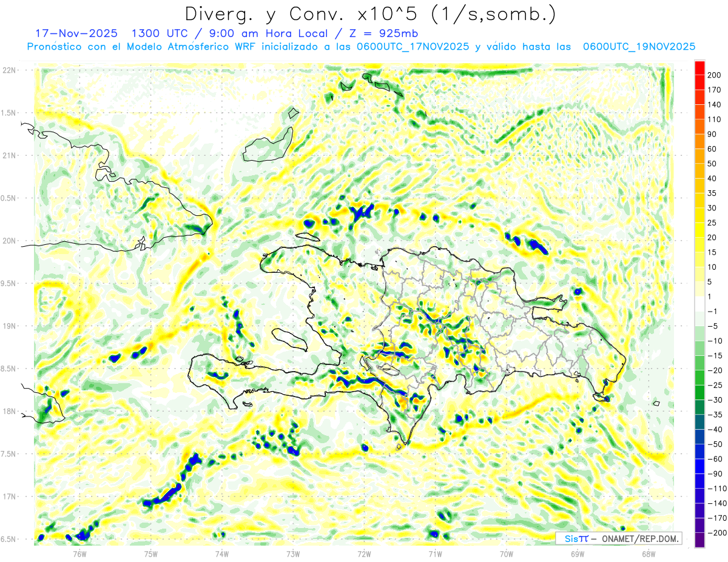Click the 72W longitude label

(364, 554)
